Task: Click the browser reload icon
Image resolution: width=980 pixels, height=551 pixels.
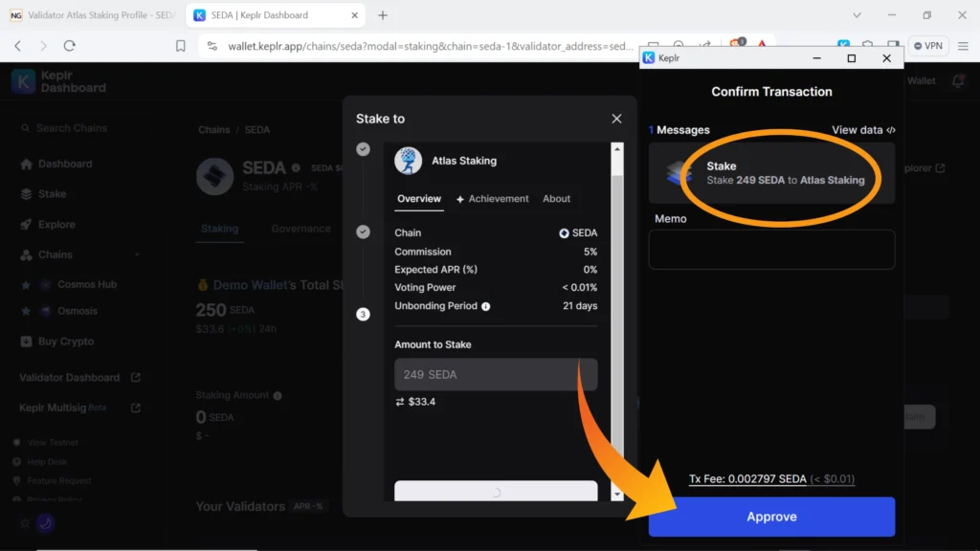Action: tap(69, 46)
